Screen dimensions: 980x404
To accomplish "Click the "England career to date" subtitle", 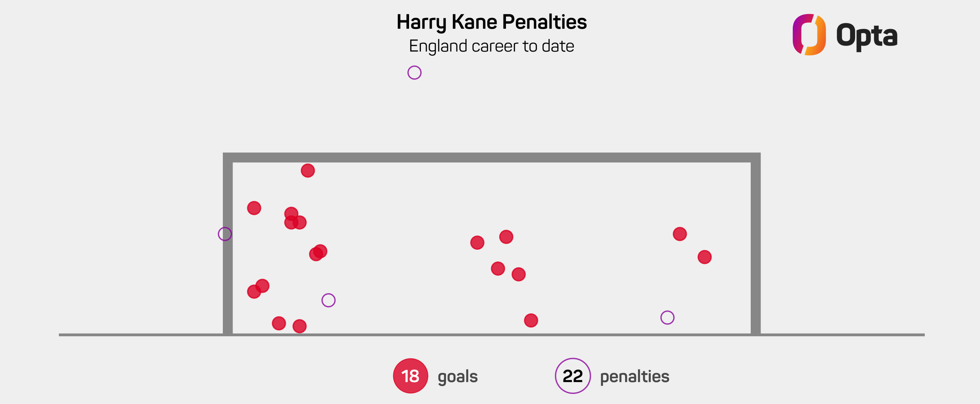I will pyautogui.click(x=492, y=46).
